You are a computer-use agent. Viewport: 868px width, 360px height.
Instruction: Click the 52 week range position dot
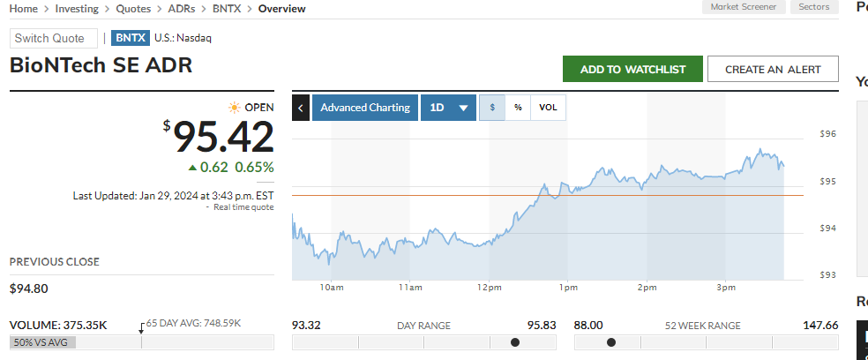611,342
